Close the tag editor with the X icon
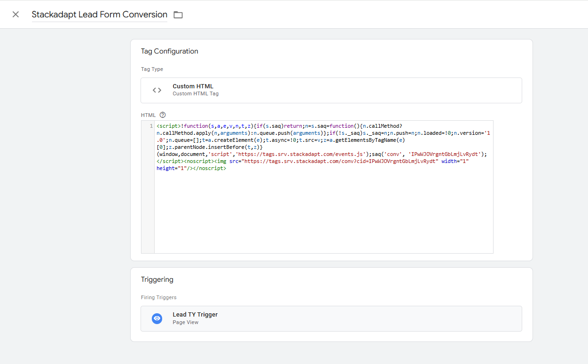Screen dimensions: 588x364 pos(16,15)
